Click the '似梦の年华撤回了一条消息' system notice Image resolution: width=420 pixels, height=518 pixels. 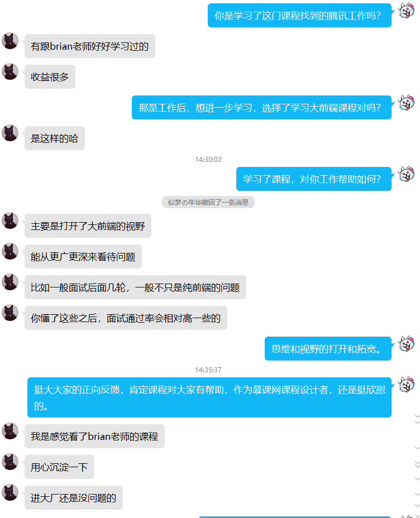point(208,202)
